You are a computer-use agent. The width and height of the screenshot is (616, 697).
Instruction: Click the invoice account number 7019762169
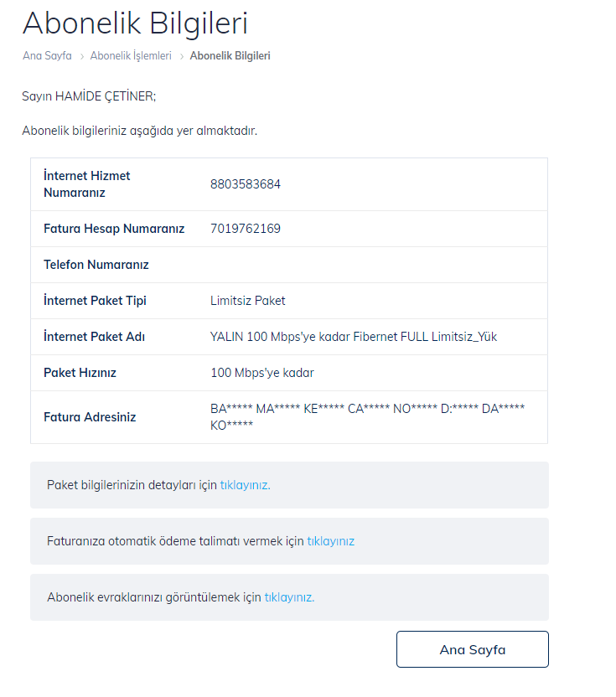point(246,229)
